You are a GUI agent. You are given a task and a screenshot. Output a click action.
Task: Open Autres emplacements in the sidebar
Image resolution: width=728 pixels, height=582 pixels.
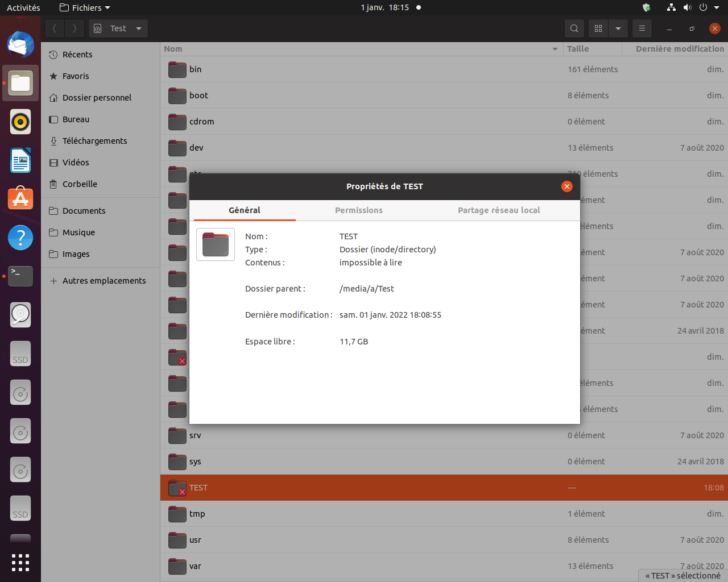click(x=101, y=281)
